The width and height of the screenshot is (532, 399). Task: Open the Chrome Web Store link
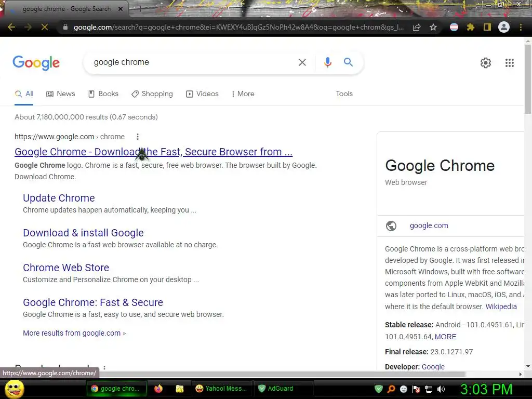pyautogui.click(x=66, y=268)
